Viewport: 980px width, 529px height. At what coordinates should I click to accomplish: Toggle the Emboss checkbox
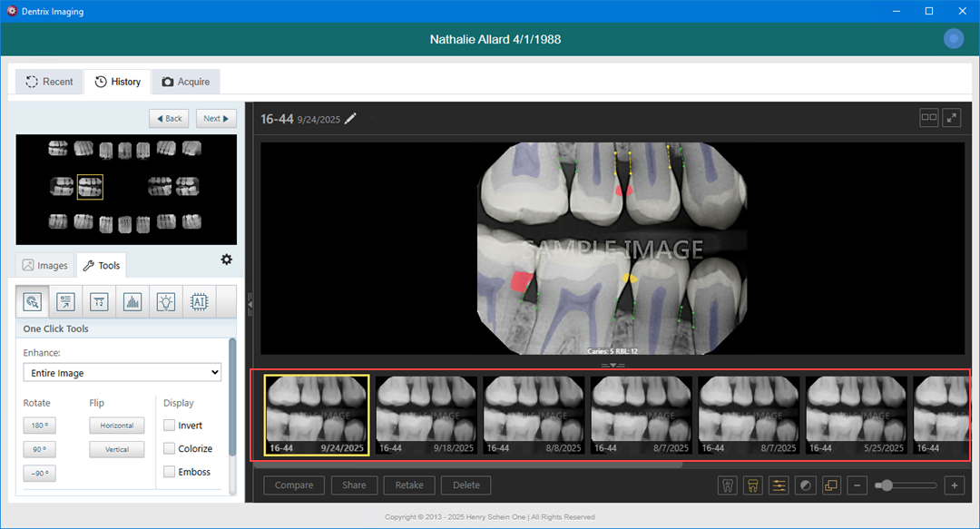170,472
